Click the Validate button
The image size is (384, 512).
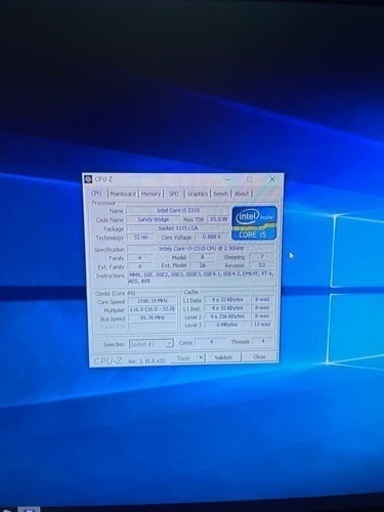[223, 357]
